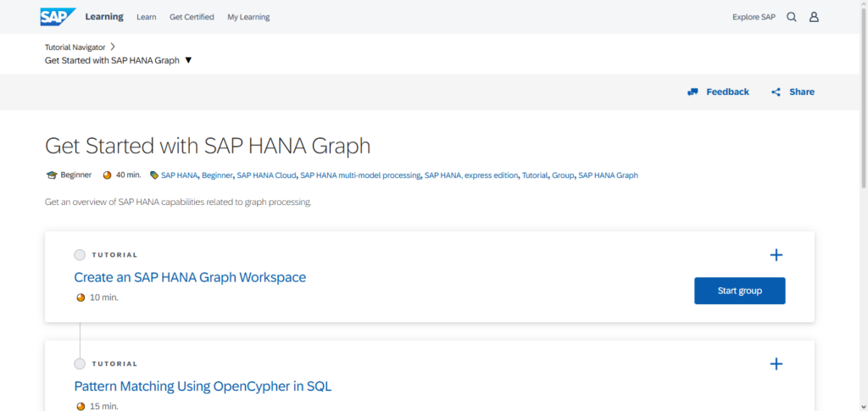The image size is (868, 411).
Task: Click the '40 min.' duration text
Action: (129, 175)
